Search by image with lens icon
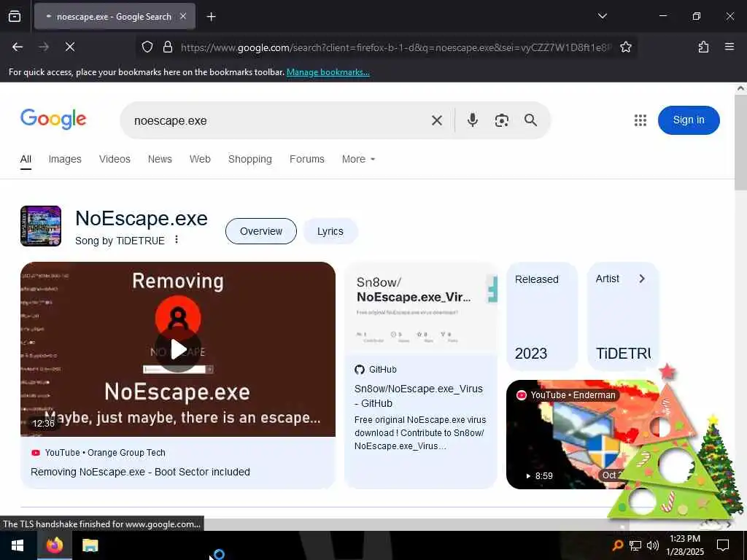747x560 pixels. [x=501, y=120]
